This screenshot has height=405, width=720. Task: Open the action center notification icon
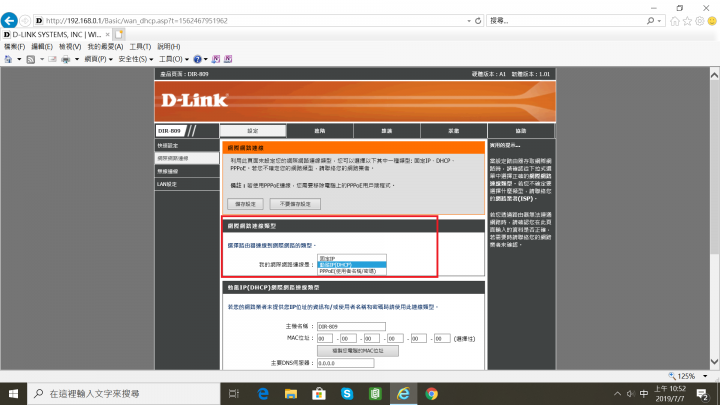pyautogui.click(x=702, y=394)
